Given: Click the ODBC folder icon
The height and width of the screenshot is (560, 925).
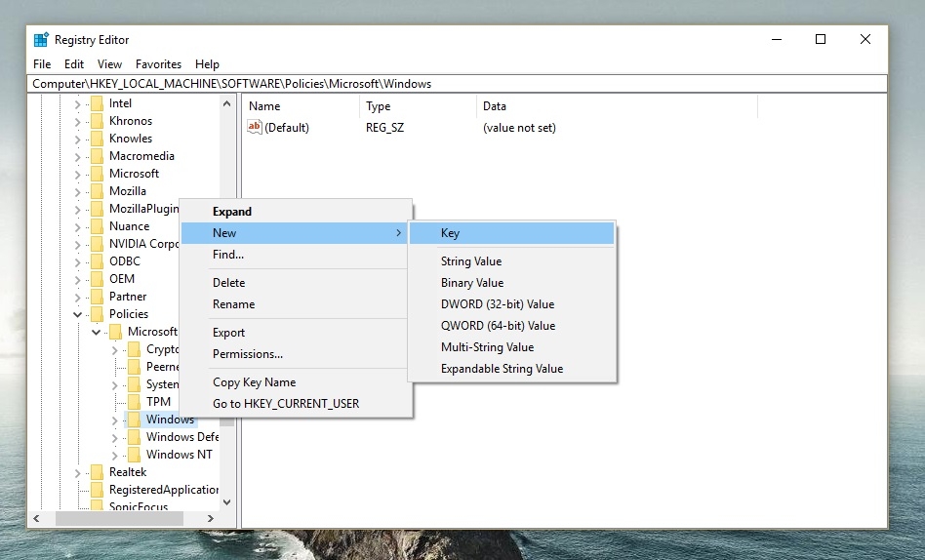Looking at the screenshot, I should [x=97, y=262].
